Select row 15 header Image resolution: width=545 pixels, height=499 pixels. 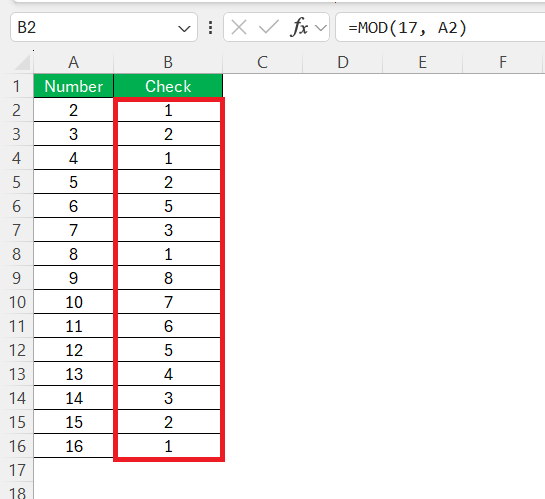point(17,422)
